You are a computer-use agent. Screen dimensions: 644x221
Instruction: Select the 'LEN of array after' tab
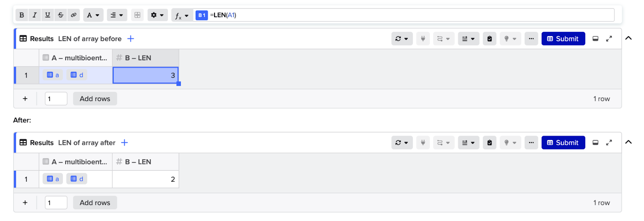point(87,143)
